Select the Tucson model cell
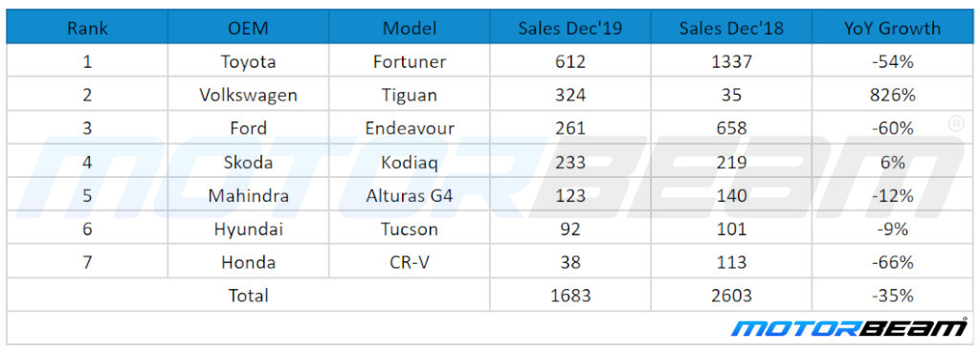 (410, 229)
